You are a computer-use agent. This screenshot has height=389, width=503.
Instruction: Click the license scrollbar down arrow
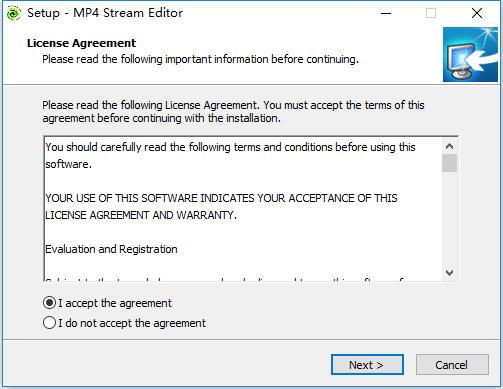click(449, 273)
